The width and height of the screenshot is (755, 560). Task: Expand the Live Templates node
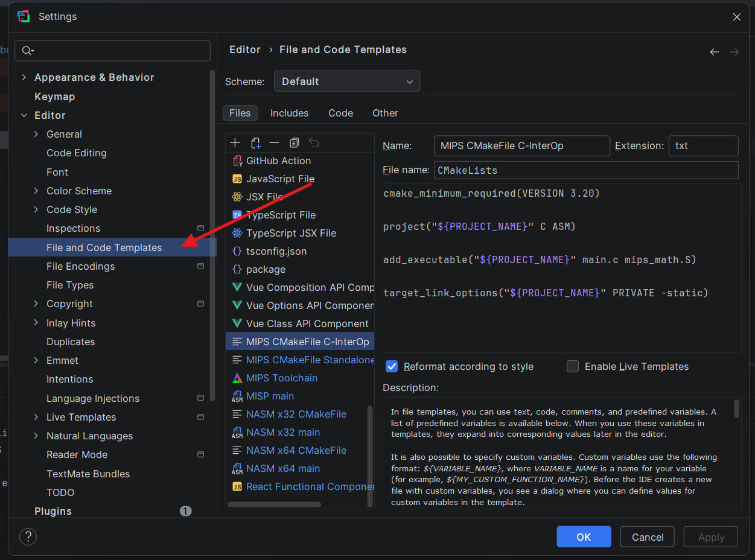(x=36, y=417)
